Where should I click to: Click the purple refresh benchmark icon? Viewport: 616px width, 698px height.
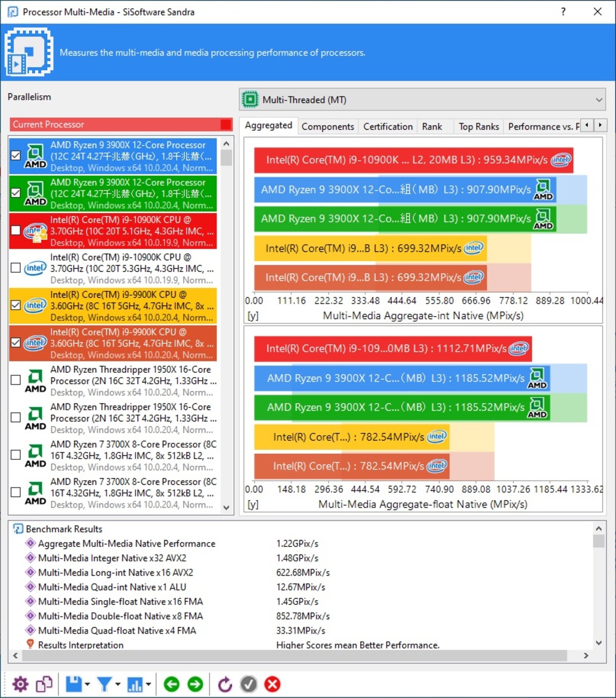click(x=225, y=684)
